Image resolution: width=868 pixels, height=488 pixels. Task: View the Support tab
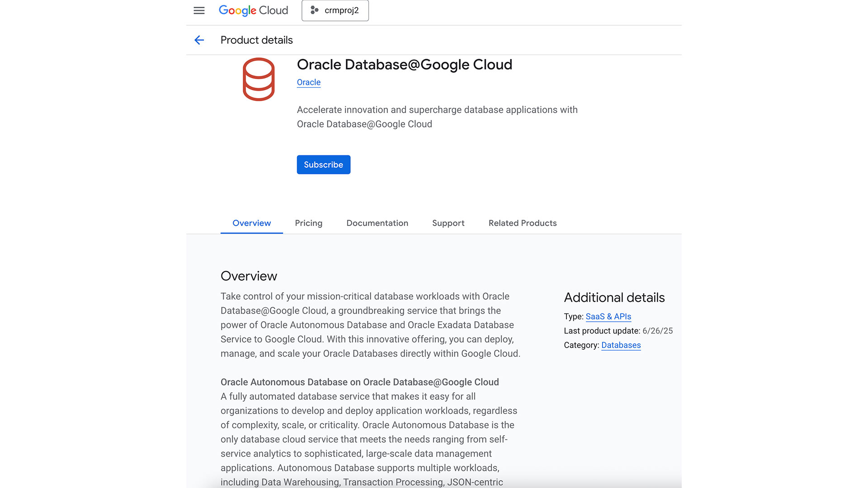(x=448, y=223)
